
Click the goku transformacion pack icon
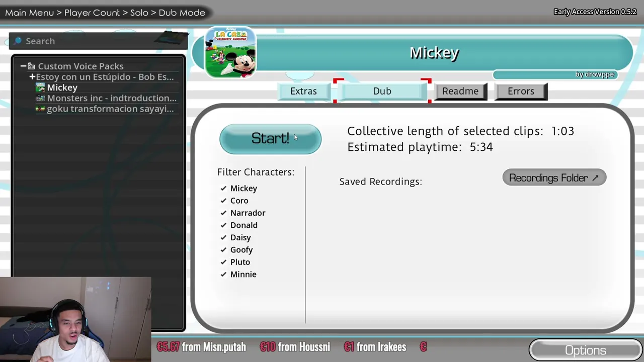pyautogui.click(x=40, y=109)
